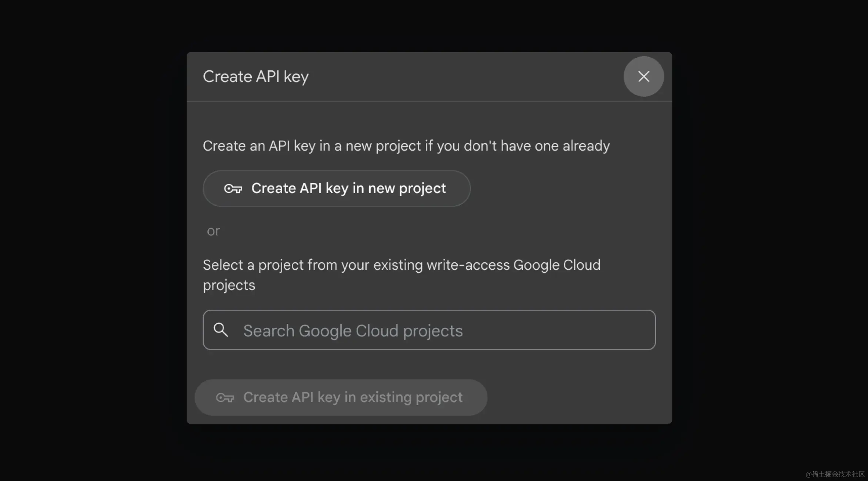Click the X icon to dismiss the dialog

644,76
